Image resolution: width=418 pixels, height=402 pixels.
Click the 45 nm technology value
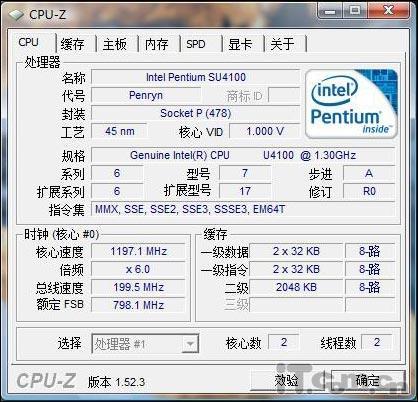click(x=119, y=131)
